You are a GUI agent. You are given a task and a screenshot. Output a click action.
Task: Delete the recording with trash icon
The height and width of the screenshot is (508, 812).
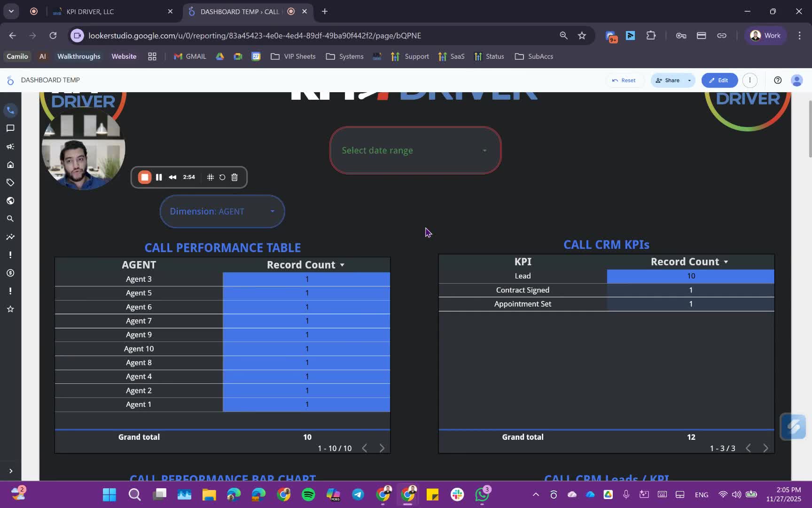(x=234, y=177)
